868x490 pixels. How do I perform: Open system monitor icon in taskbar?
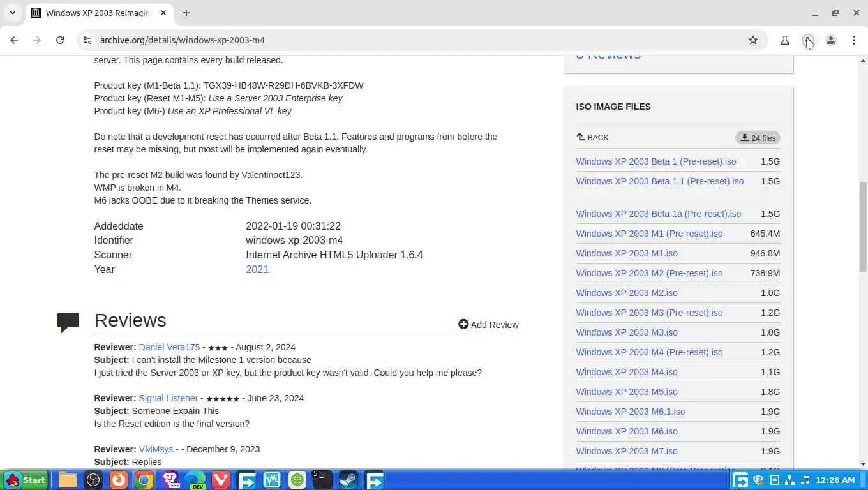coord(272,480)
